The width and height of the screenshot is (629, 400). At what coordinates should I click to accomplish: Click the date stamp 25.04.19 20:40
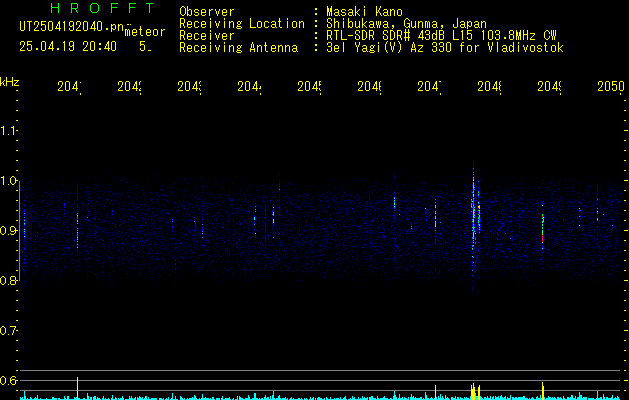(x=68, y=47)
